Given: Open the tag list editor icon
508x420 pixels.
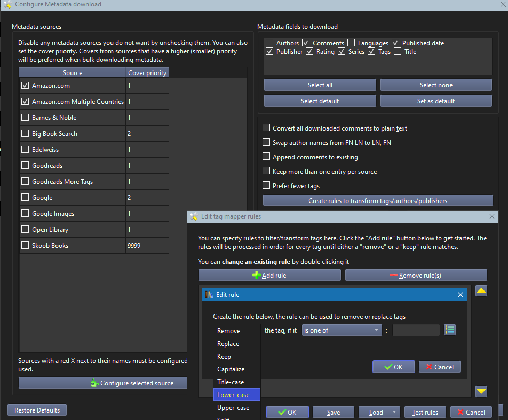Looking at the screenshot, I should point(450,330).
